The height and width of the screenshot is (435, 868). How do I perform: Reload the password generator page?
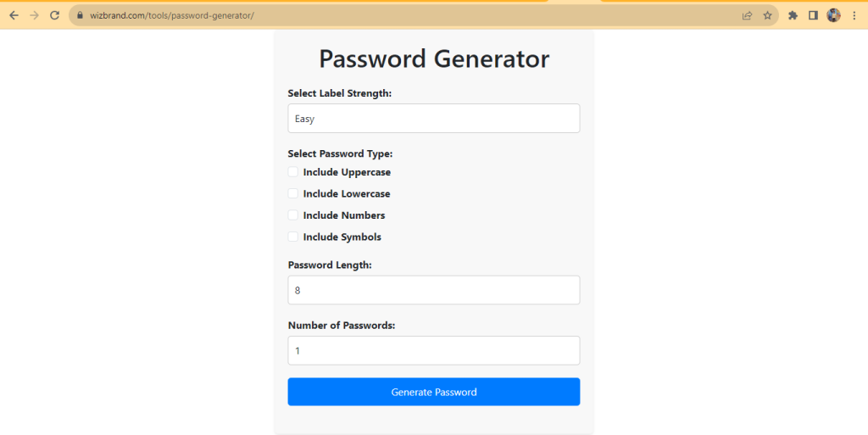(x=54, y=15)
